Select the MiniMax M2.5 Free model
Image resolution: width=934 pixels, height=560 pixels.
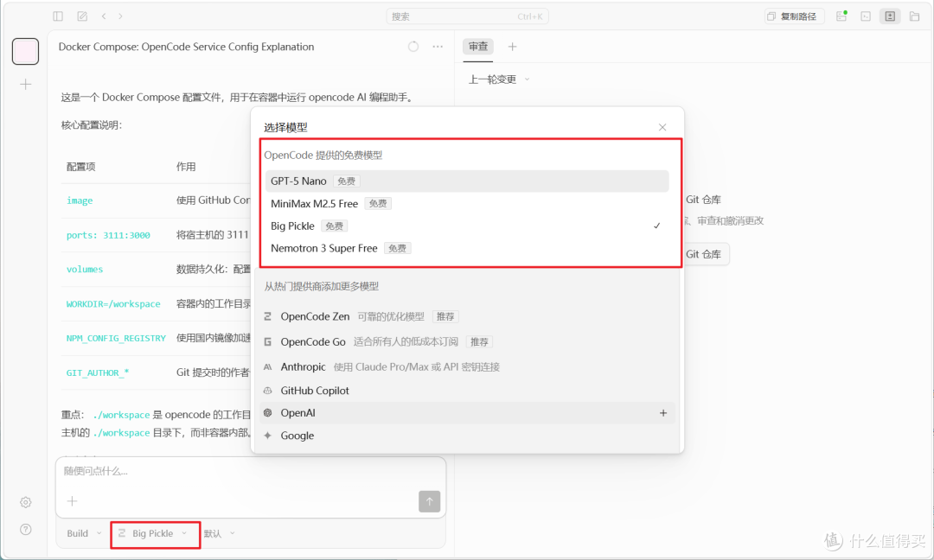(x=467, y=204)
